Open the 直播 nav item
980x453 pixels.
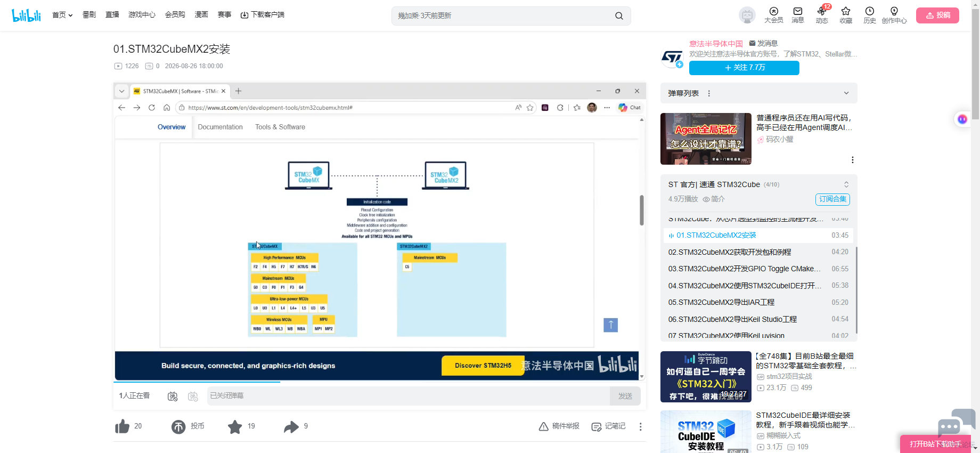112,15
